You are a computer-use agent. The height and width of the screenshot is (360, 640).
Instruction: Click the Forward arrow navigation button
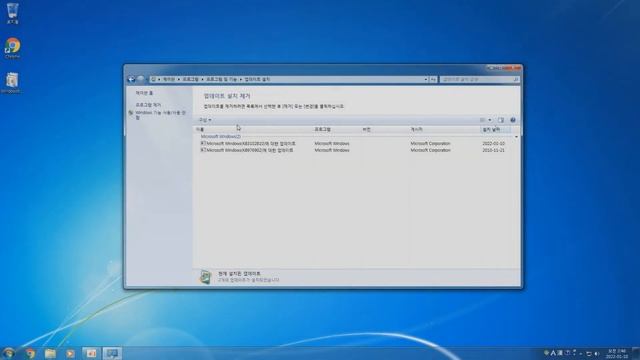pyautogui.click(x=141, y=79)
